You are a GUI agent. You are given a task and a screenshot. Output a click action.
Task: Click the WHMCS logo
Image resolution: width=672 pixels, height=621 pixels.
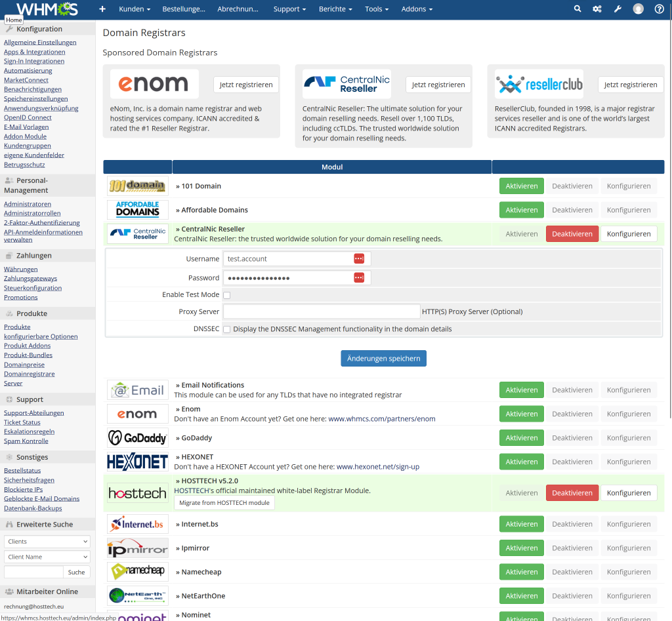[x=47, y=9]
